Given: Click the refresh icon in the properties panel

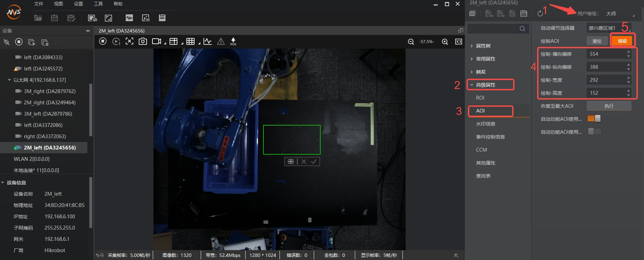Looking at the screenshot, I should point(540,14).
